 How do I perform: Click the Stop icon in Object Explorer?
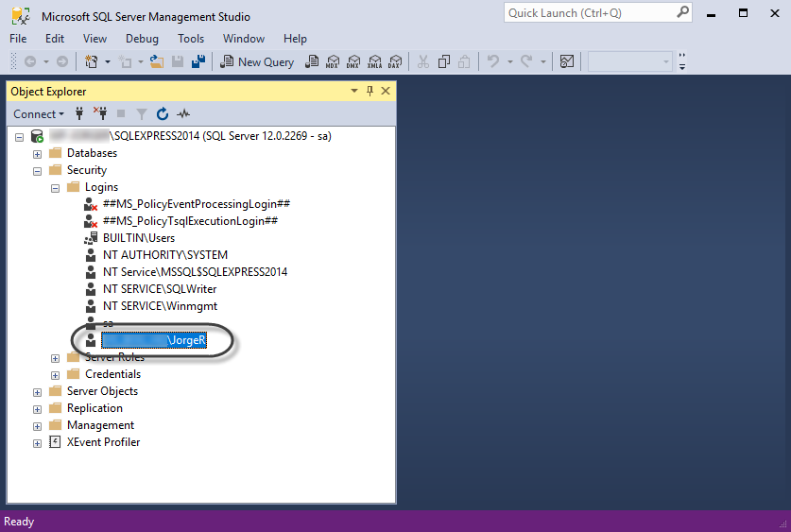pos(121,113)
